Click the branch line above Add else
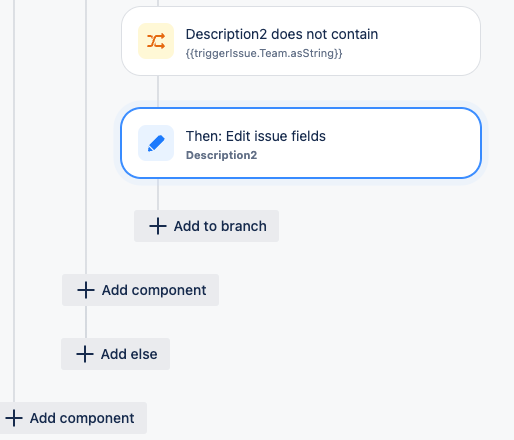 (x=86, y=322)
